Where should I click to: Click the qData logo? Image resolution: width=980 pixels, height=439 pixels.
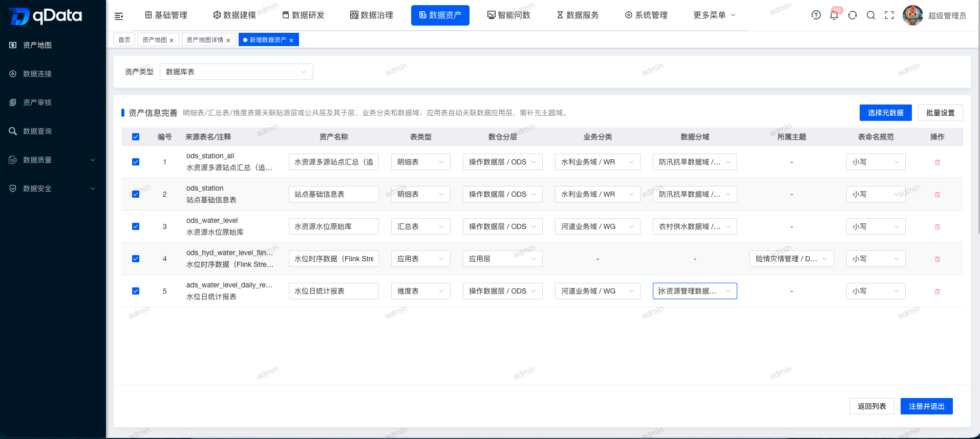pos(45,16)
